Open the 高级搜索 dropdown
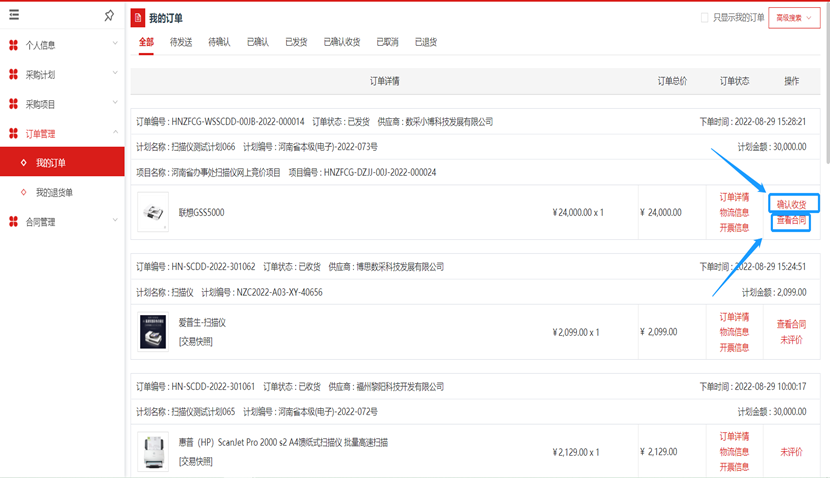The height and width of the screenshot is (478, 830). 794,18
